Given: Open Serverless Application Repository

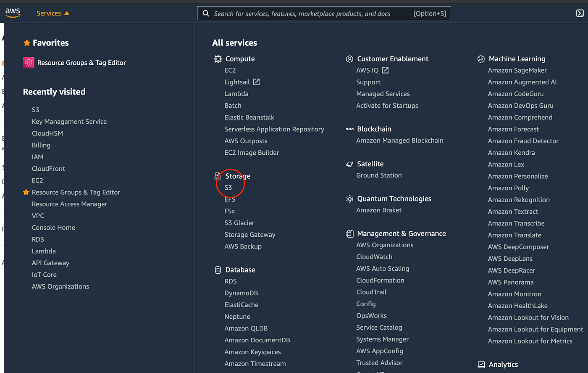Looking at the screenshot, I should click(274, 129).
